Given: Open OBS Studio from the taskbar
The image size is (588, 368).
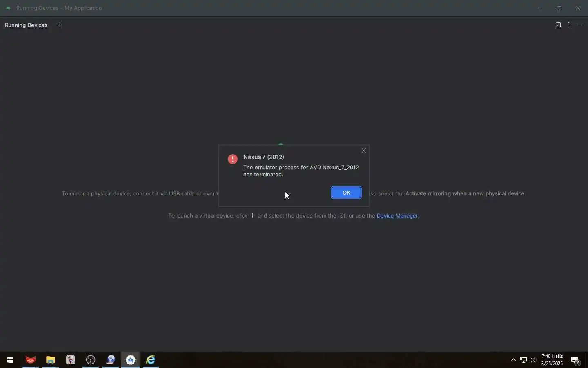Looking at the screenshot, I should tap(91, 360).
